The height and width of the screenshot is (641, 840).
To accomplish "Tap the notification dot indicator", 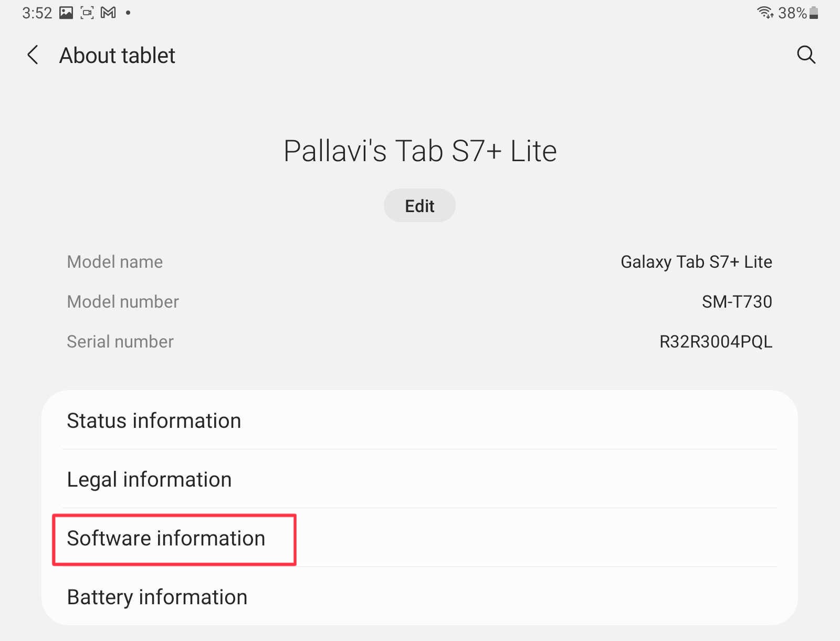I will [128, 13].
